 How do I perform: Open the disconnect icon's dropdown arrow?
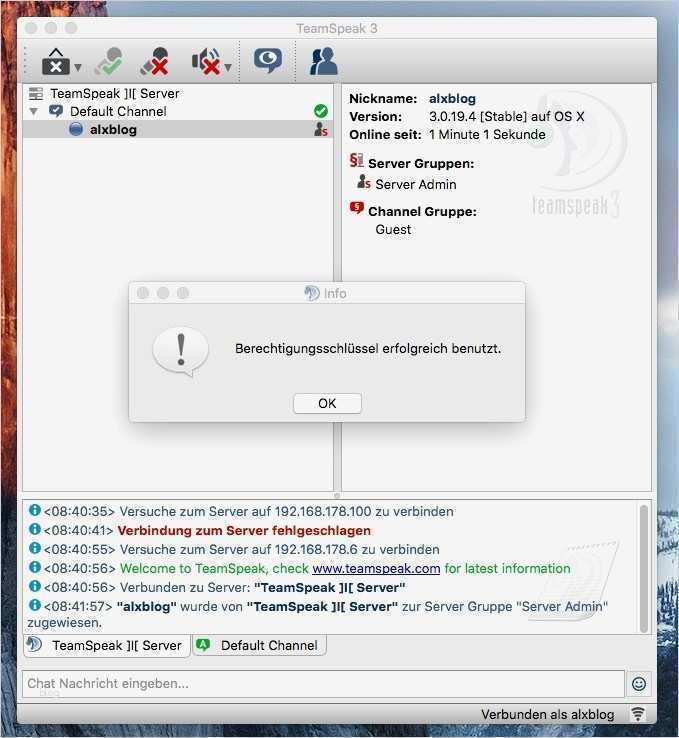point(78,67)
